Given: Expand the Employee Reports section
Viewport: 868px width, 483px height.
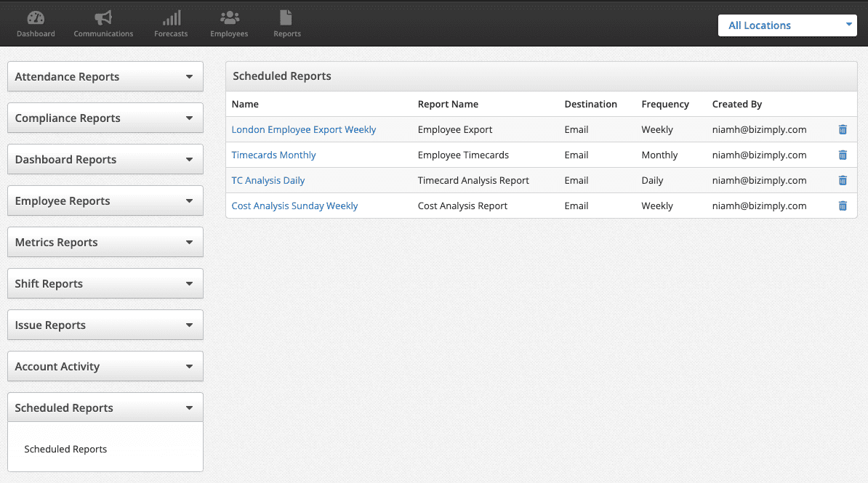Looking at the screenshot, I should pos(105,201).
